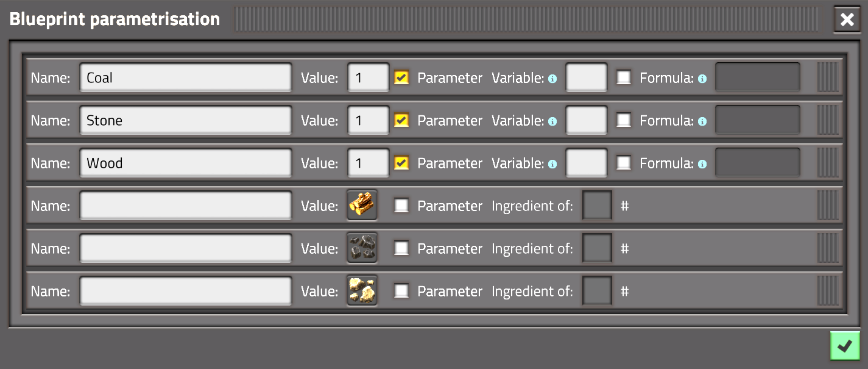Click info icon beside Stone Formula label
Viewport: 868px width, 369px height.
(x=702, y=121)
